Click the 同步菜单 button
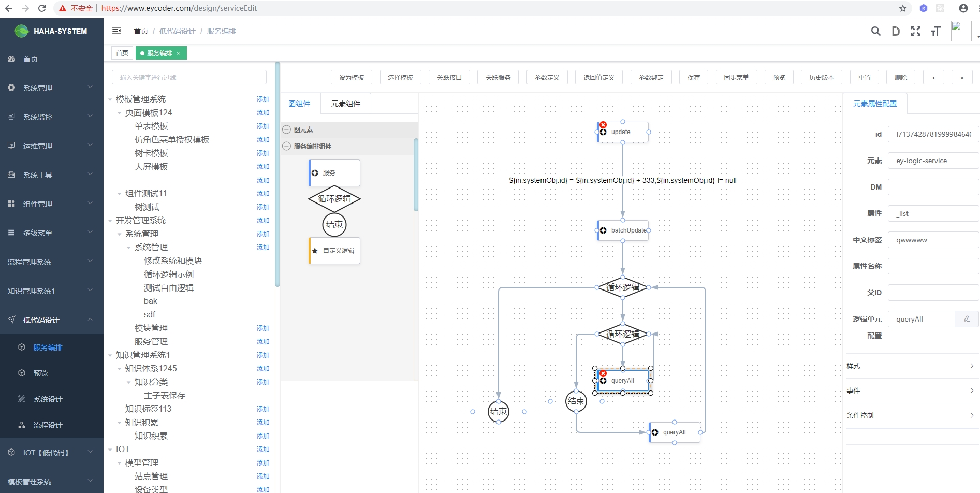 click(736, 77)
